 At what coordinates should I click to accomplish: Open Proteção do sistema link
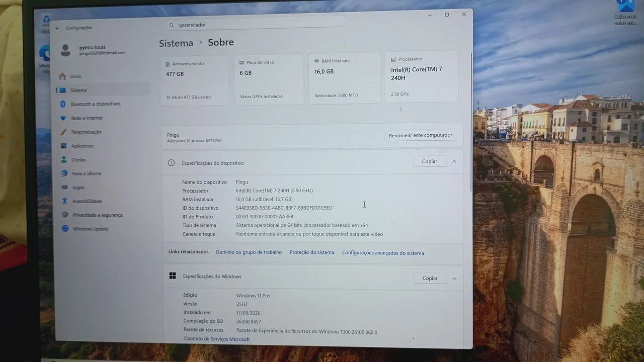(312, 252)
